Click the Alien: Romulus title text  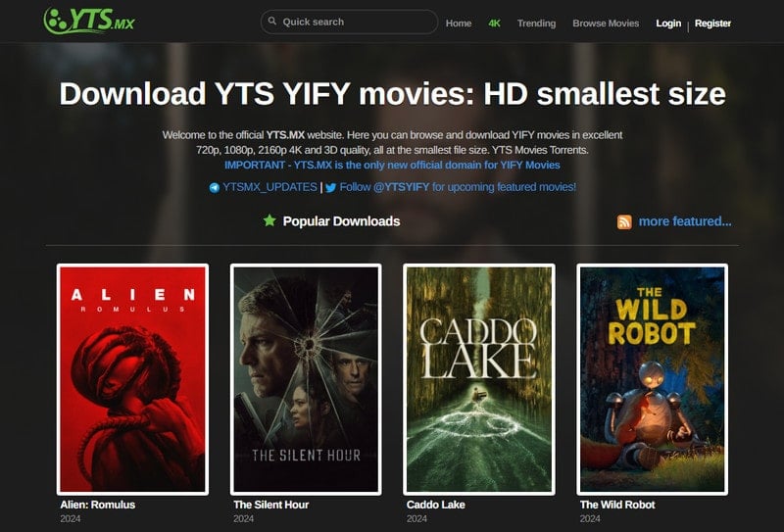click(97, 505)
